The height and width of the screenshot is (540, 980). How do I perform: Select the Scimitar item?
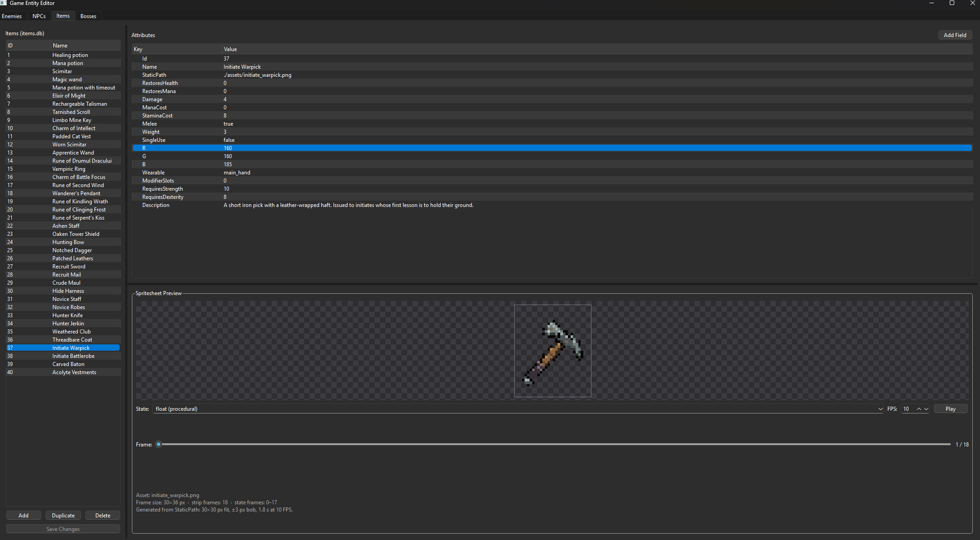coord(63,71)
